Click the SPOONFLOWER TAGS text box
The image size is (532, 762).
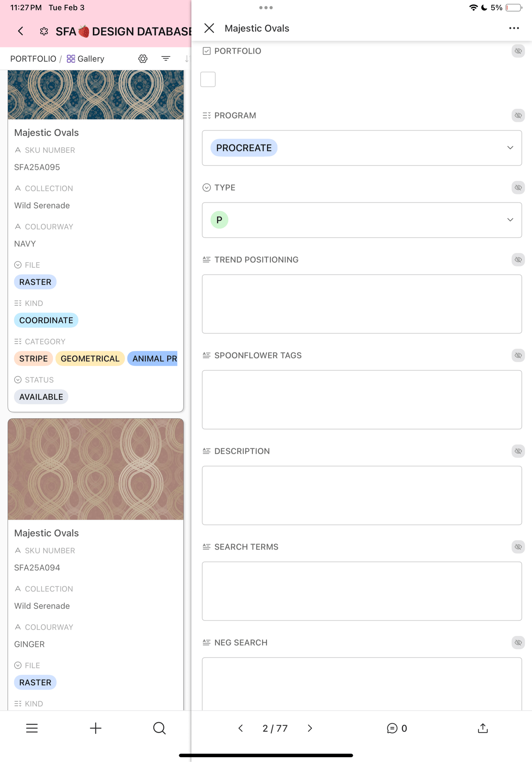362,400
